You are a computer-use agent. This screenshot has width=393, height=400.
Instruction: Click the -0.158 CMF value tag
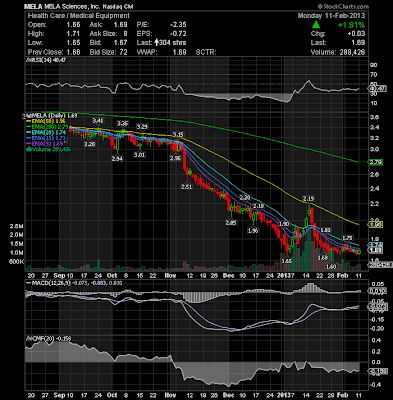pyautogui.click(x=377, y=371)
